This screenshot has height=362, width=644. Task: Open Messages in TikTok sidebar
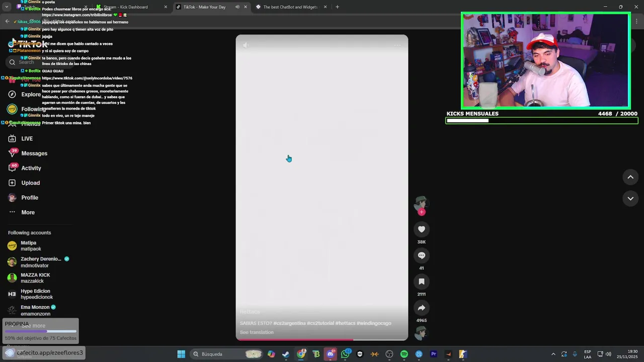(28, 153)
